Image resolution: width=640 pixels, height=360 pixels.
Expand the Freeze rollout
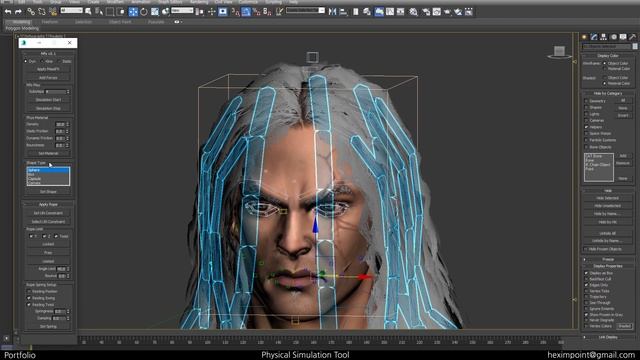pos(608,260)
